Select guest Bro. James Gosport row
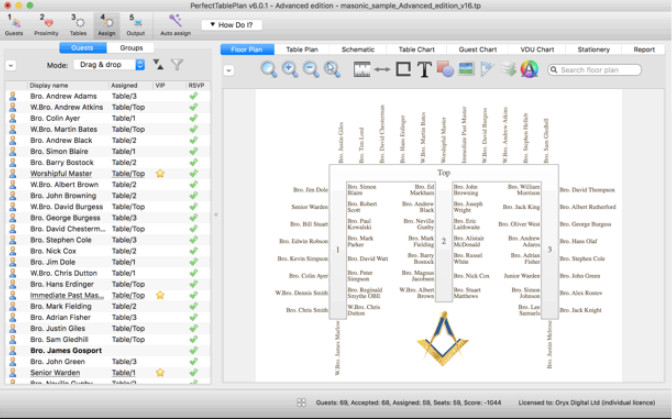672x419 pixels. pyautogui.click(x=108, y=350)
